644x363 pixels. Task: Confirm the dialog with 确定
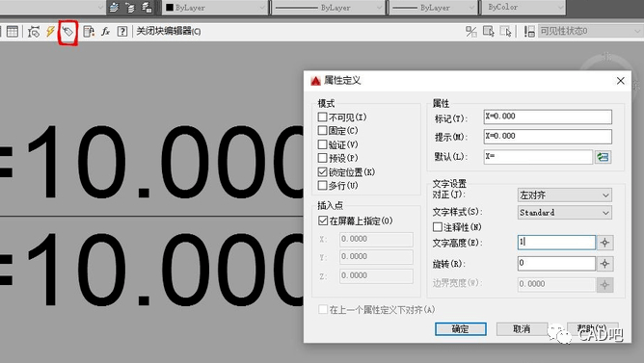(x=461, y=329)
